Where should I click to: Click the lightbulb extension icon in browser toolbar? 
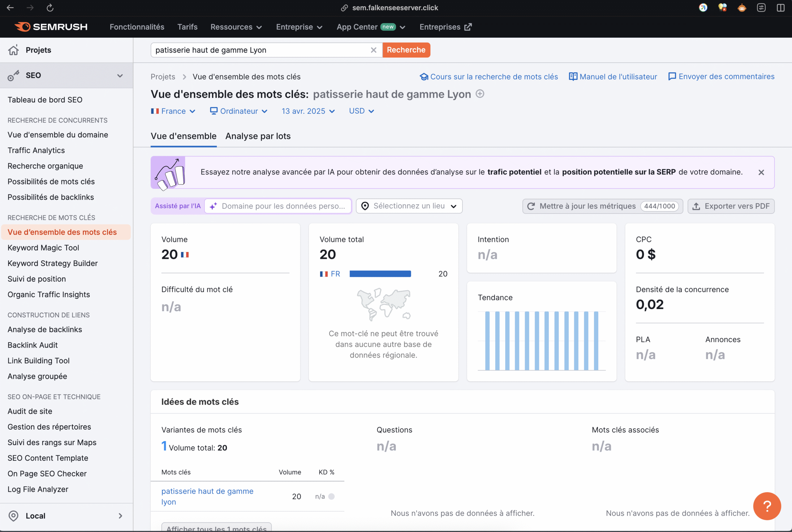(722, 7)
